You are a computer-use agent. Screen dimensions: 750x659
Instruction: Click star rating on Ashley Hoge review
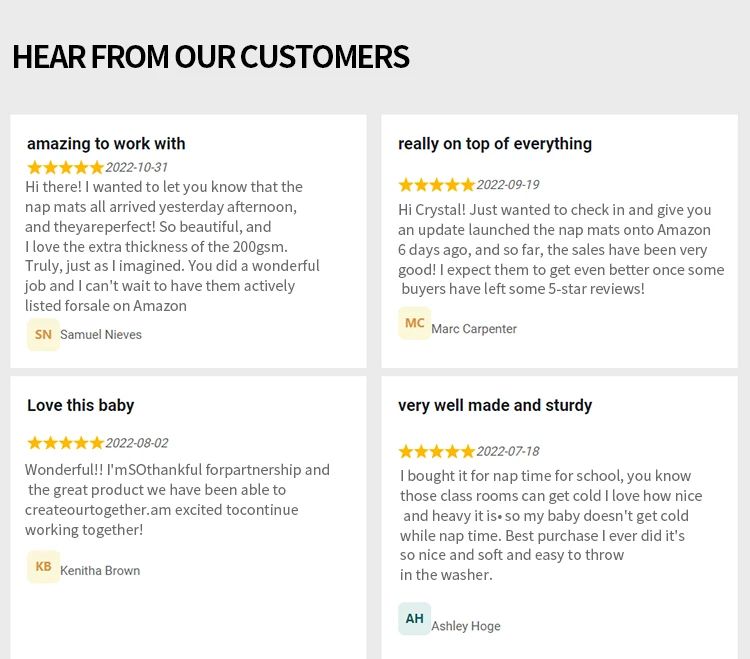(x=437, y=451)
